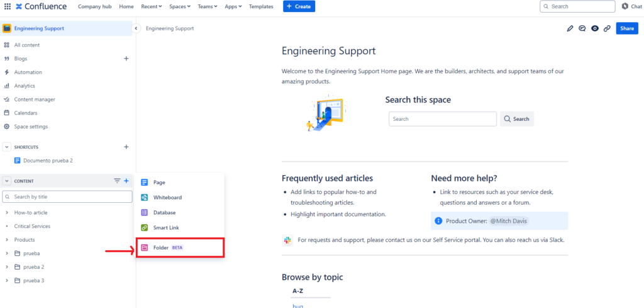Toggle the watch page eye icon
644x308 pixels.
tap(594, 28)
